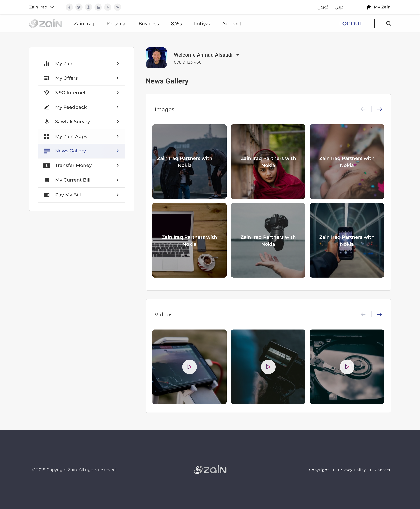Expand Transfer Money sidebar chevron
Viewport: 420px width, 509px height.
118,165
